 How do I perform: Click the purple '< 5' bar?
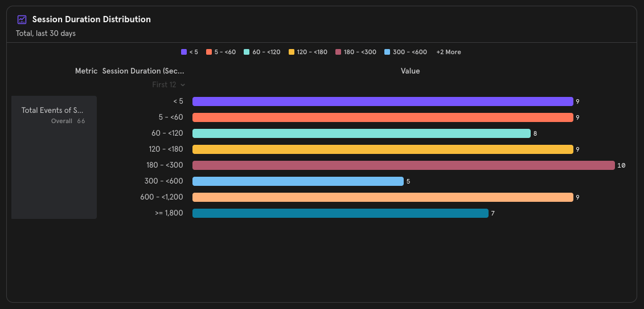[x=383, y=101]
